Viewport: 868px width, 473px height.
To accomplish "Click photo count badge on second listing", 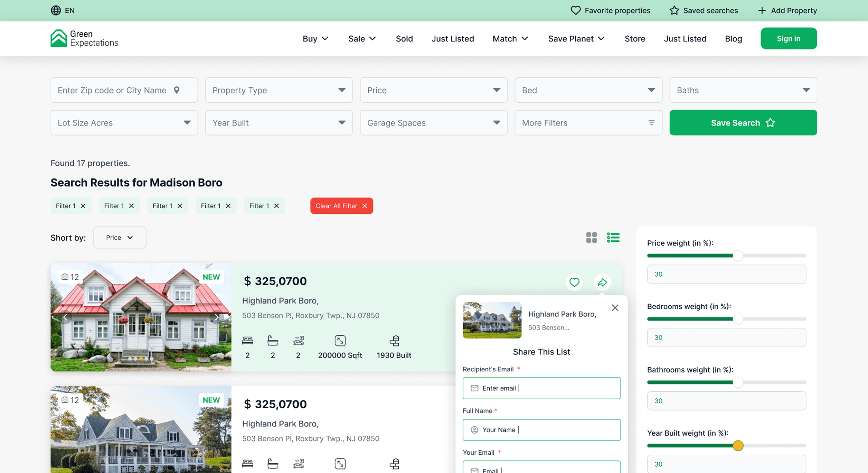I will tap(70, 400).
